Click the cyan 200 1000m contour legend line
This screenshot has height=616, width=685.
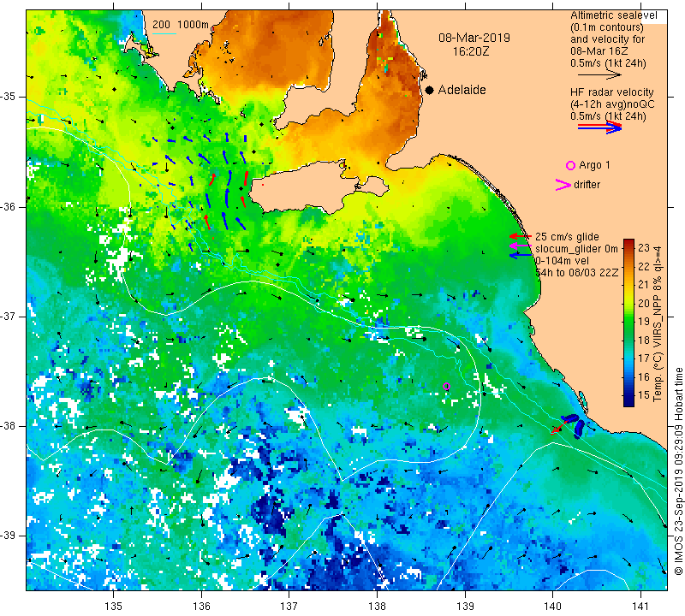(x=164, y=33)
